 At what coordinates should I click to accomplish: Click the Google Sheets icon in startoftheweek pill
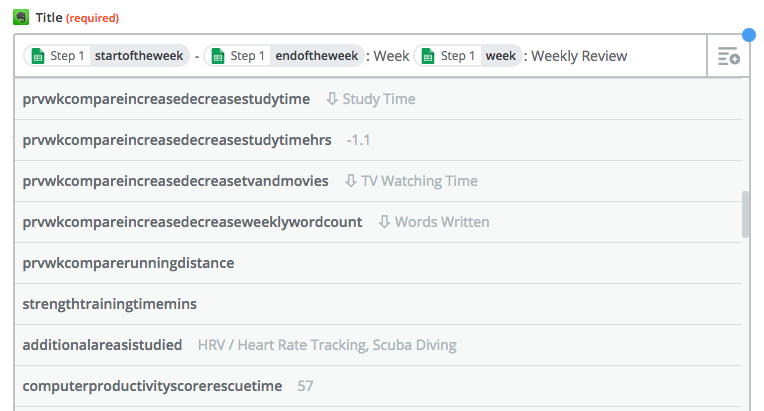pyautogui.click(x=39, y=56)
